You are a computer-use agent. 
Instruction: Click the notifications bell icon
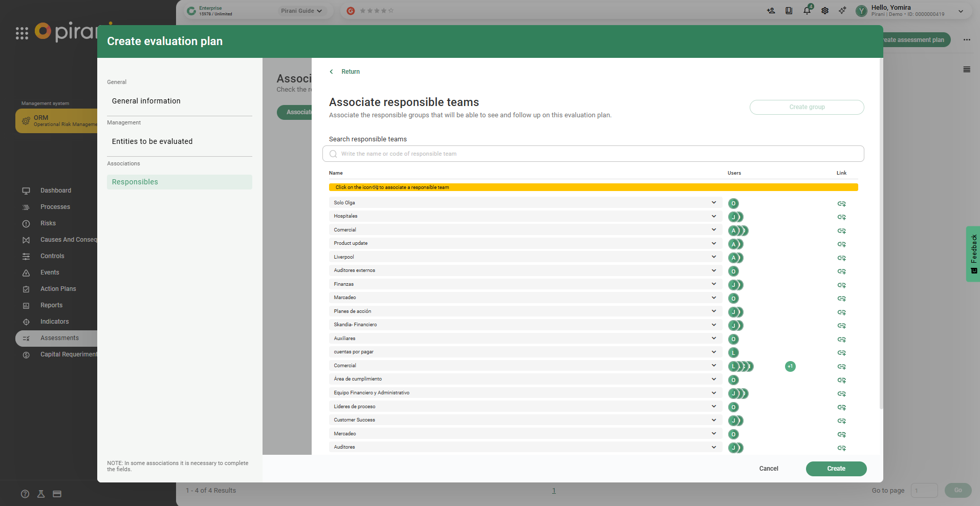click(x=807, y=11)
